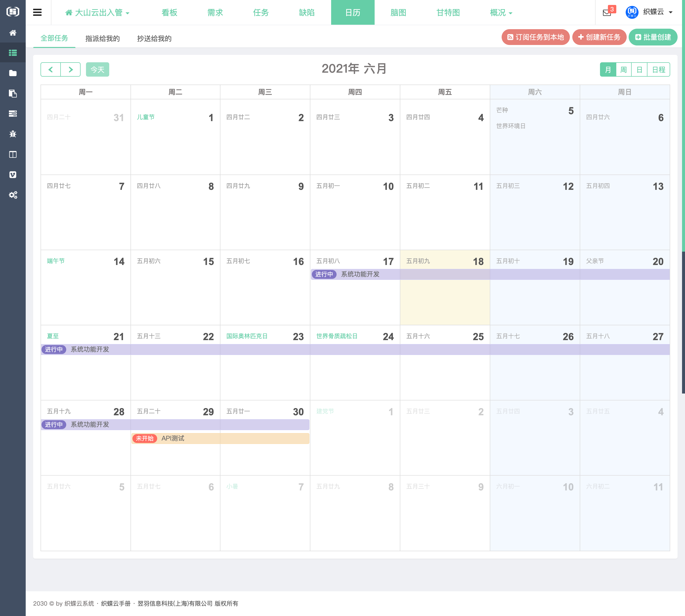Image resolution: width=685 pixels, height=616 pixels.
Task: Go to next month with right arrow
Action: point(70,70)
